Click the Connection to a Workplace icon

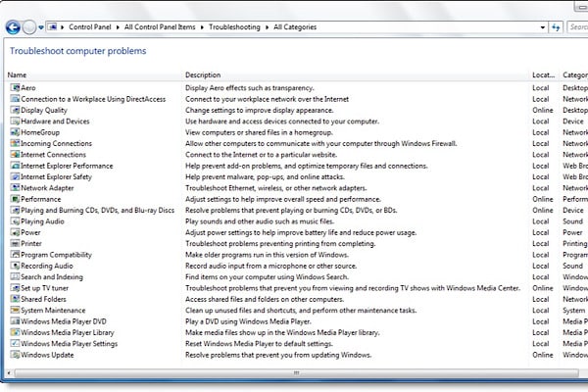(x=15, y=99)
